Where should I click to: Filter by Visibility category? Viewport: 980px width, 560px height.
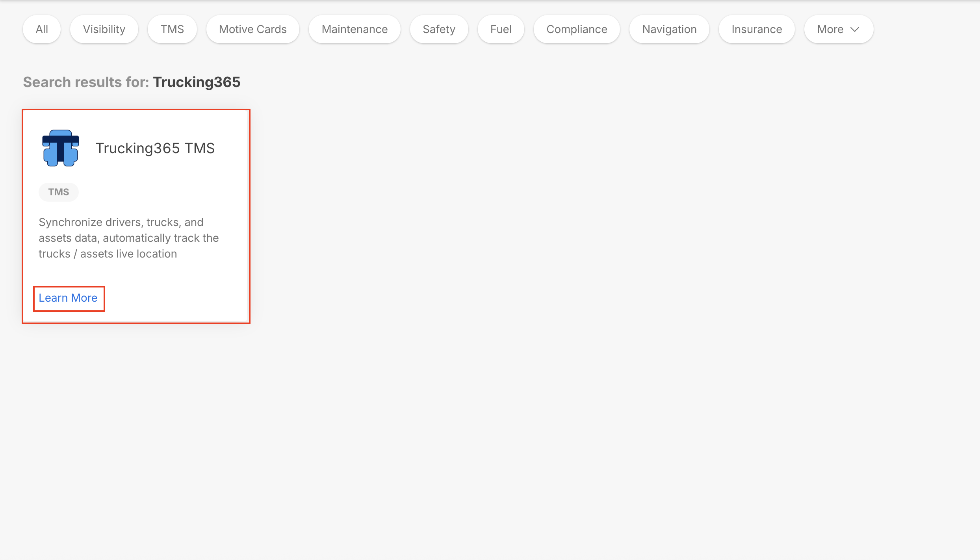coord(104,29)
